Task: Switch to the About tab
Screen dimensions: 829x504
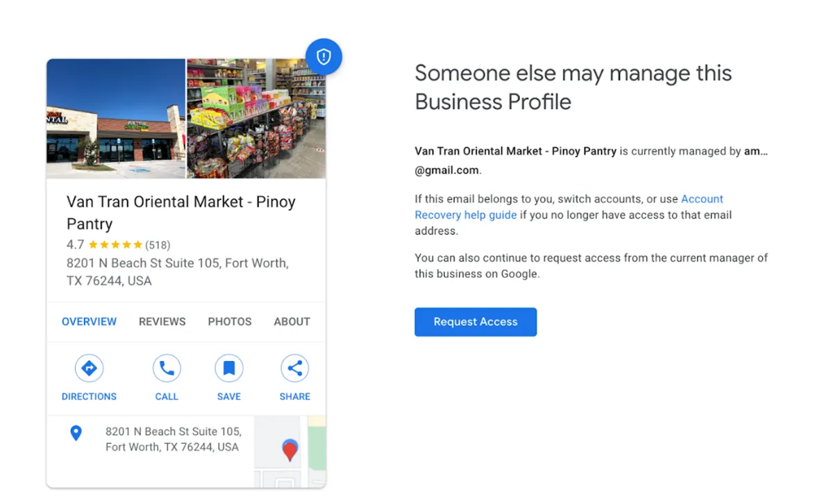Action: pos(292,321)
